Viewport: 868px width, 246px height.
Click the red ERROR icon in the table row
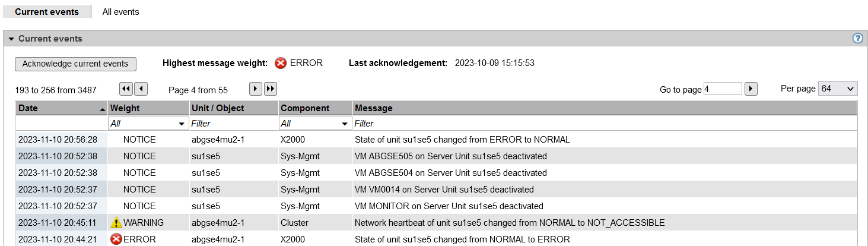pyautogui.click(x=116, y=239)
